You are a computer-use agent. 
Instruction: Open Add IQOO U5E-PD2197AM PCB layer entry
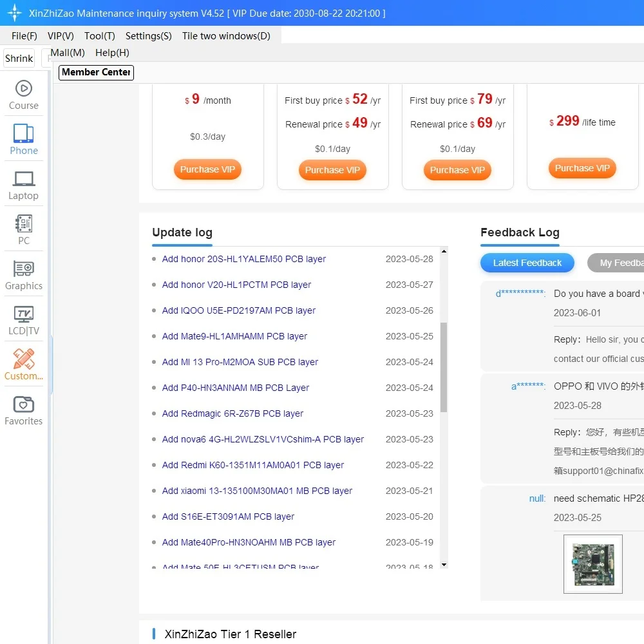click(x=239, y=310)
